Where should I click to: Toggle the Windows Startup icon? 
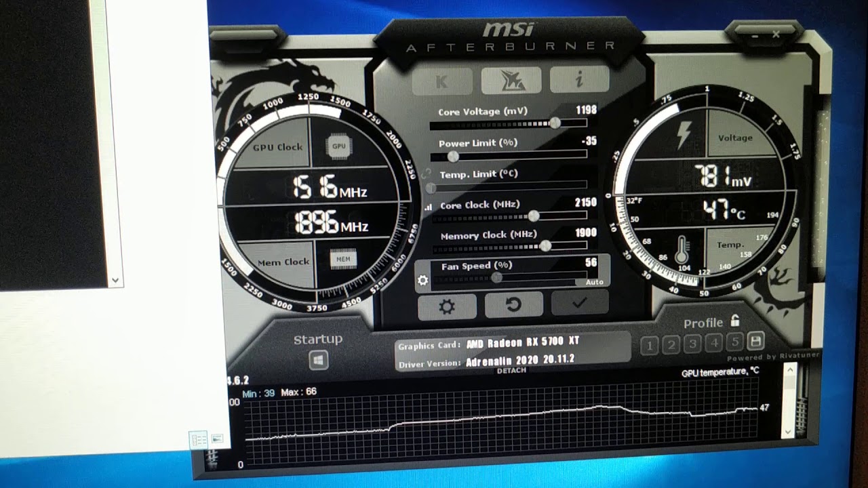[319, 360]
